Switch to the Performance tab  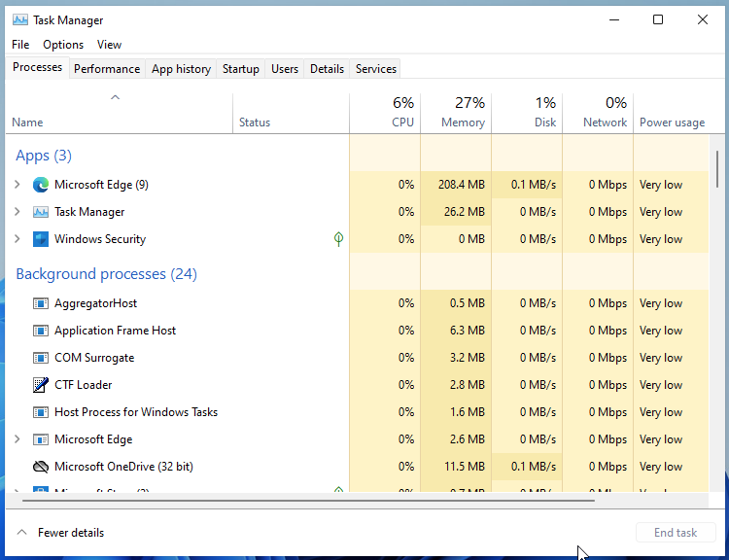107,69
